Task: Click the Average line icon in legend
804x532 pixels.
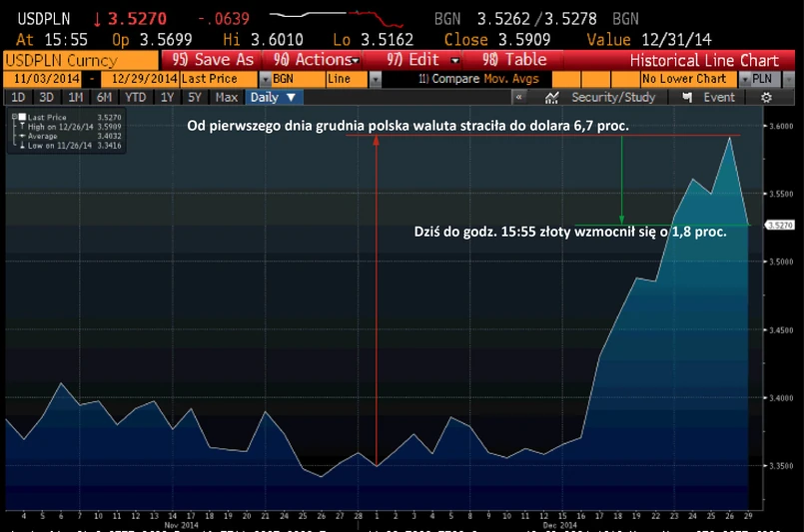Action: 22,137
